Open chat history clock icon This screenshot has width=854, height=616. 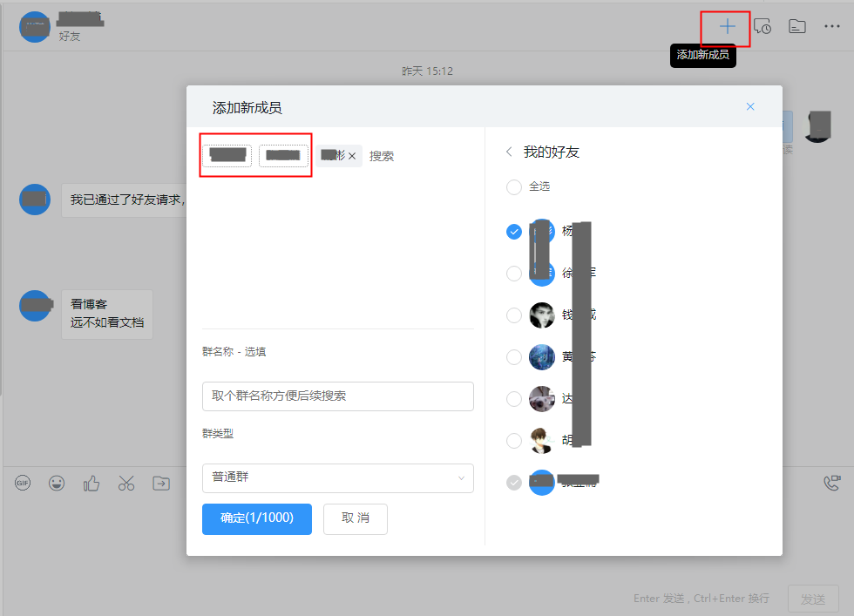[762, 26]
